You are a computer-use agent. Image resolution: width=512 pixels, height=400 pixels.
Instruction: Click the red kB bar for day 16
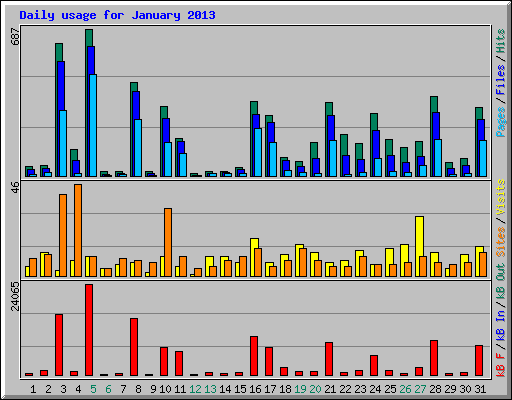[254, 356]
